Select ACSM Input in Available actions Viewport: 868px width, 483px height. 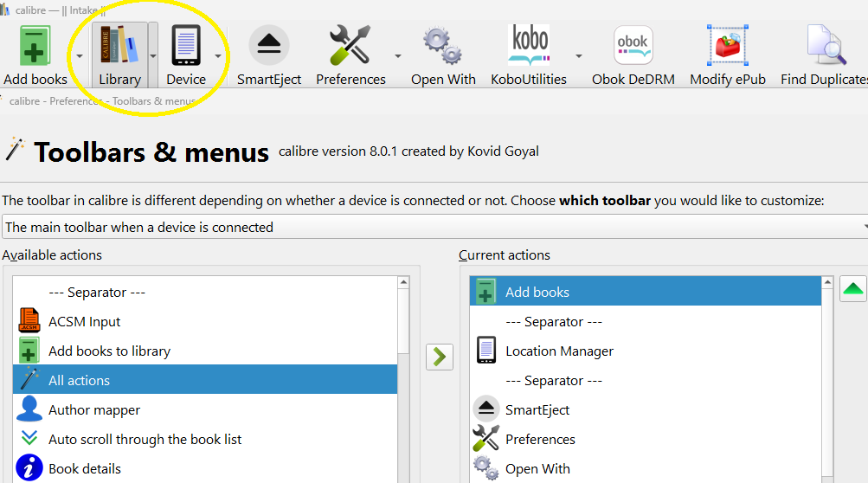coord(205,321)
